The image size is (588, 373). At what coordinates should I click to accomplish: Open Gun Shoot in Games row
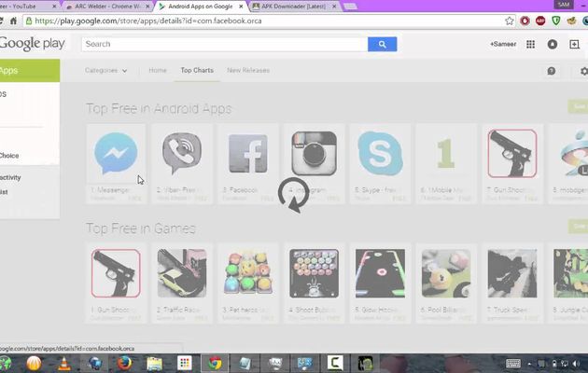click(116, 273)
